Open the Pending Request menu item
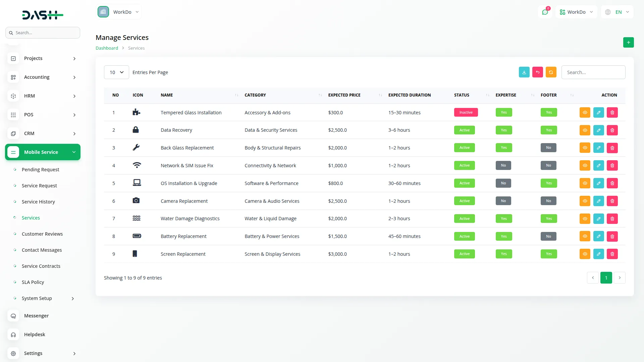 coord(40,169)
